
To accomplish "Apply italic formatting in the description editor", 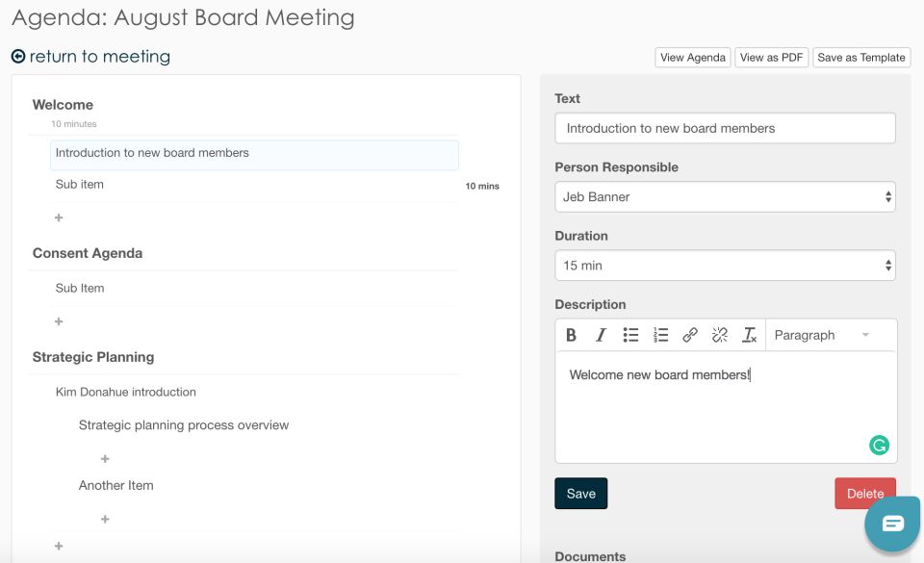I will point(600,335).
